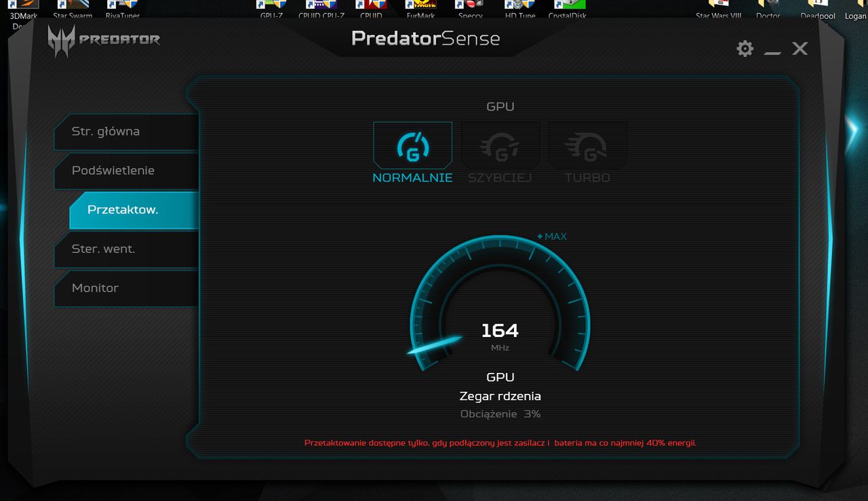Open the FurMark desktop shortcut
Screen dimensions: 868x501
coord(420,9)
